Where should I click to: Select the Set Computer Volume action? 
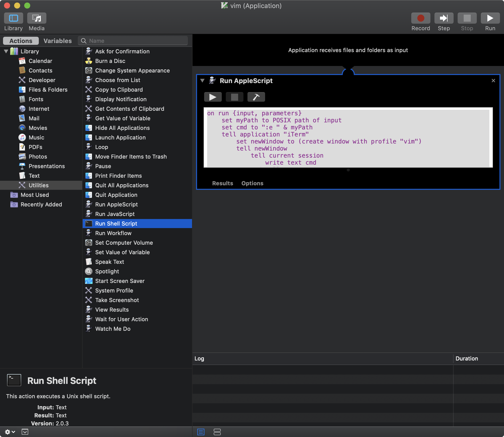point(137,243)
